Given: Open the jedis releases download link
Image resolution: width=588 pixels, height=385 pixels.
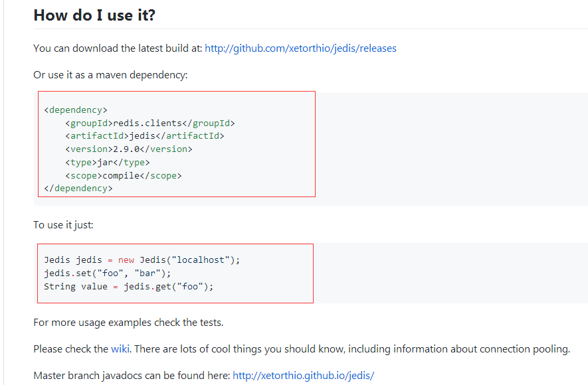Looking at the screenshot, I should click(300, 48).
